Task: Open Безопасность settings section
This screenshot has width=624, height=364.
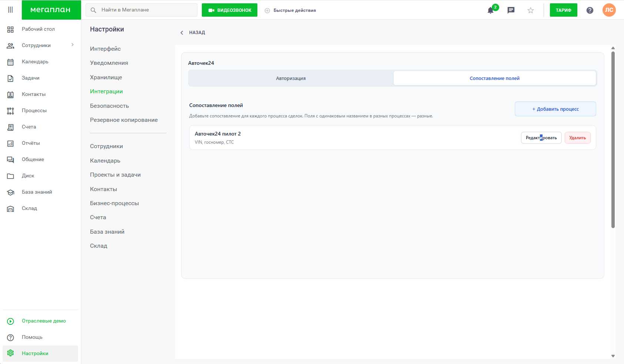Action: [109, 106]
